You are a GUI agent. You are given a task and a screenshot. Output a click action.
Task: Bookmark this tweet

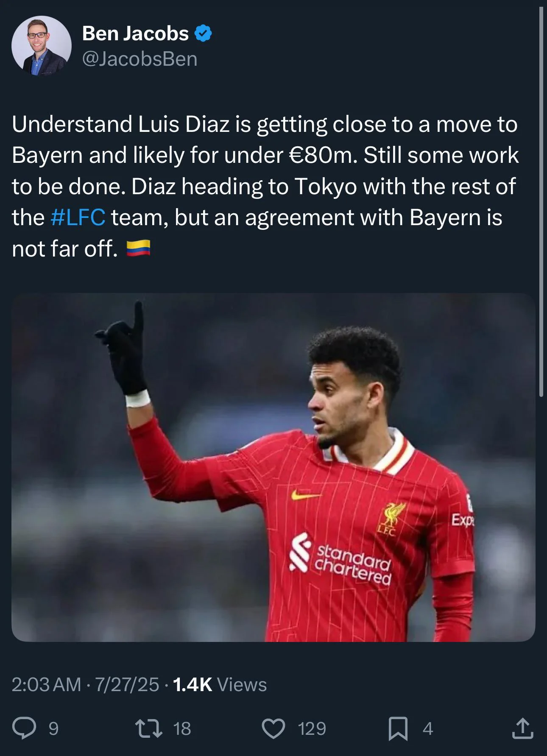pyautogui.click(x=398, y=728)
